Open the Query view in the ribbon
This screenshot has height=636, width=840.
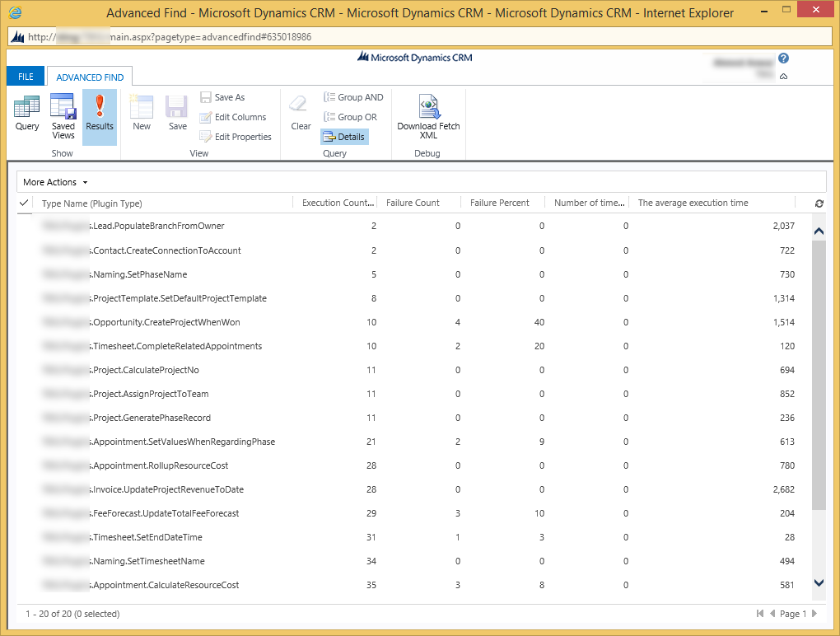click(x=27, y=115)
